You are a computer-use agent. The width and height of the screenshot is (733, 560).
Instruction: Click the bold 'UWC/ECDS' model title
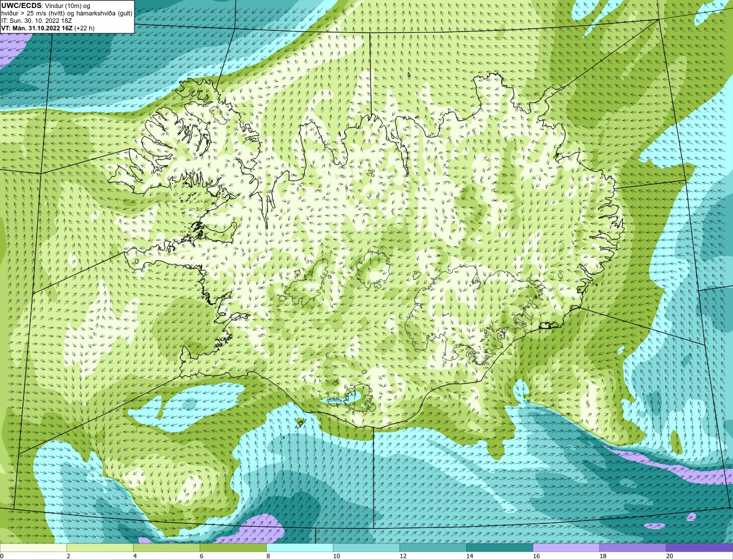point(21,6)
